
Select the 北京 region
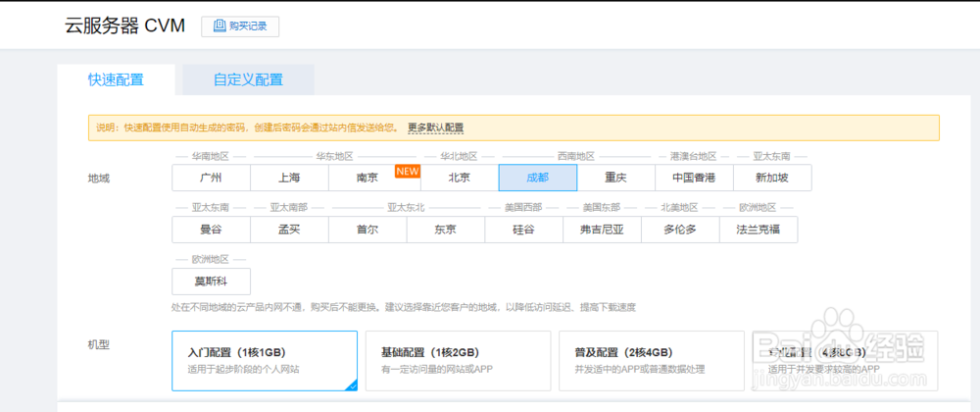[x=460, y=178]
